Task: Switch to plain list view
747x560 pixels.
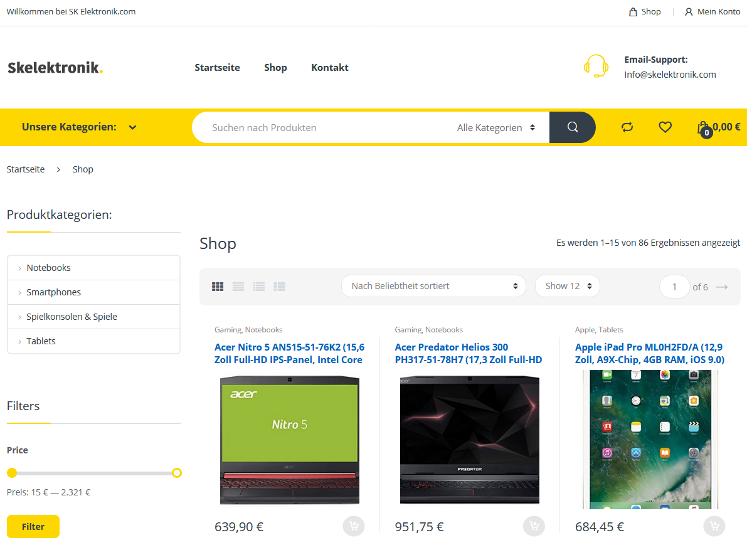Action: point(238,286)
